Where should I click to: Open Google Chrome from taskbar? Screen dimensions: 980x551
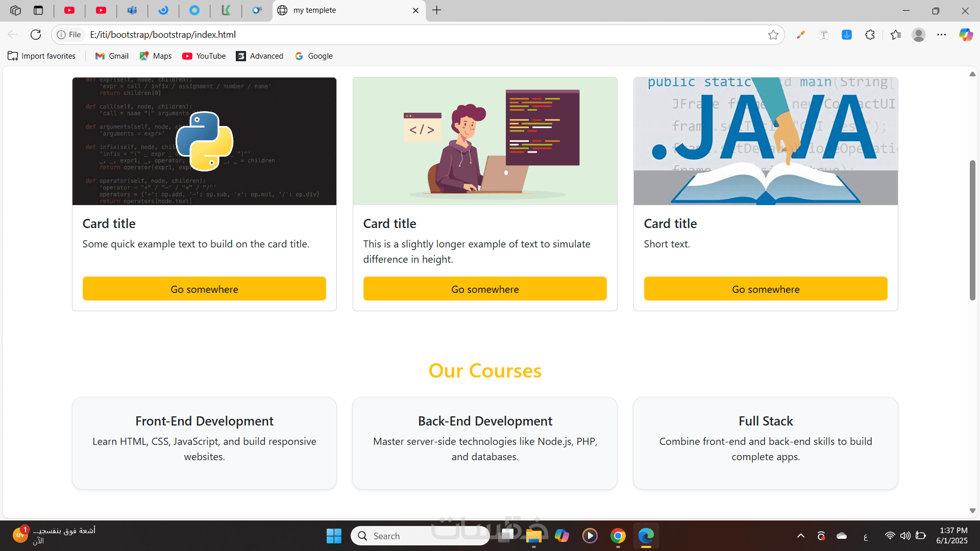pyautogui.click(x=618, y=536)
